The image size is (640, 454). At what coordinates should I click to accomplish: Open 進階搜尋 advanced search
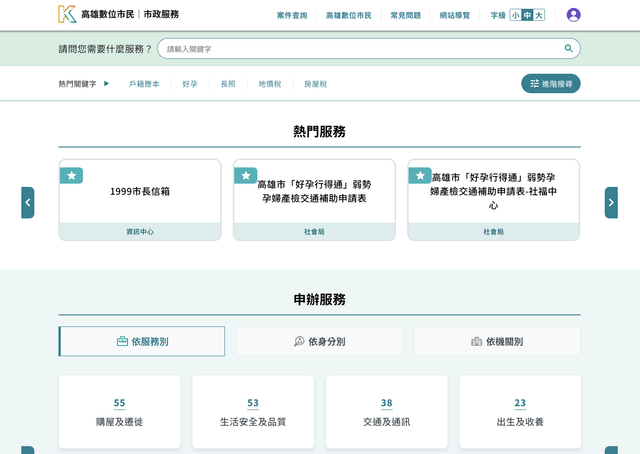(x=550, y=84)
